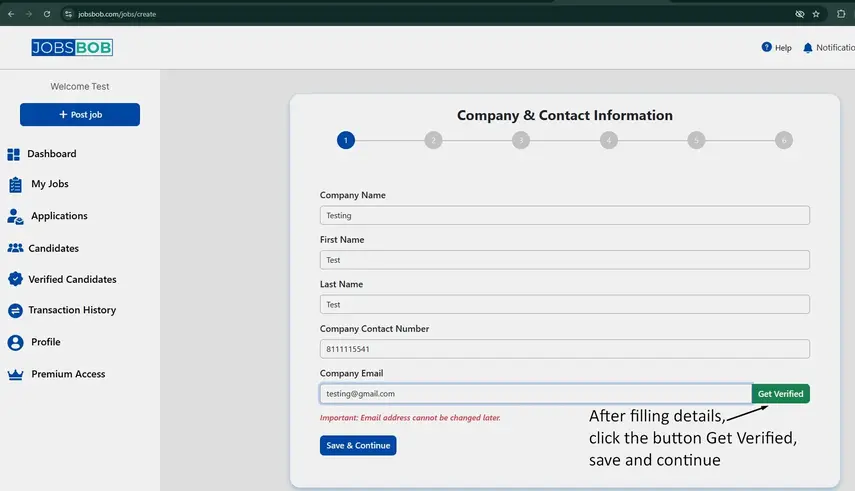This screenshot has width=855, height=491.
Task: Open site info icon in address bar
Action: tap(68, 14)
